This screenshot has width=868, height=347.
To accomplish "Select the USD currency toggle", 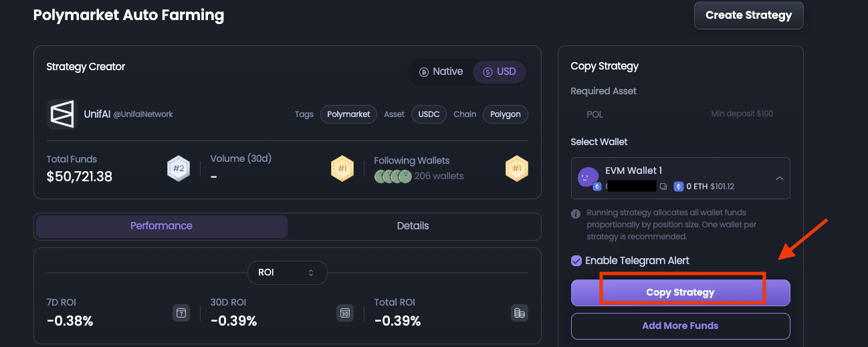I will pyautogui.click(x=500, y=72).
